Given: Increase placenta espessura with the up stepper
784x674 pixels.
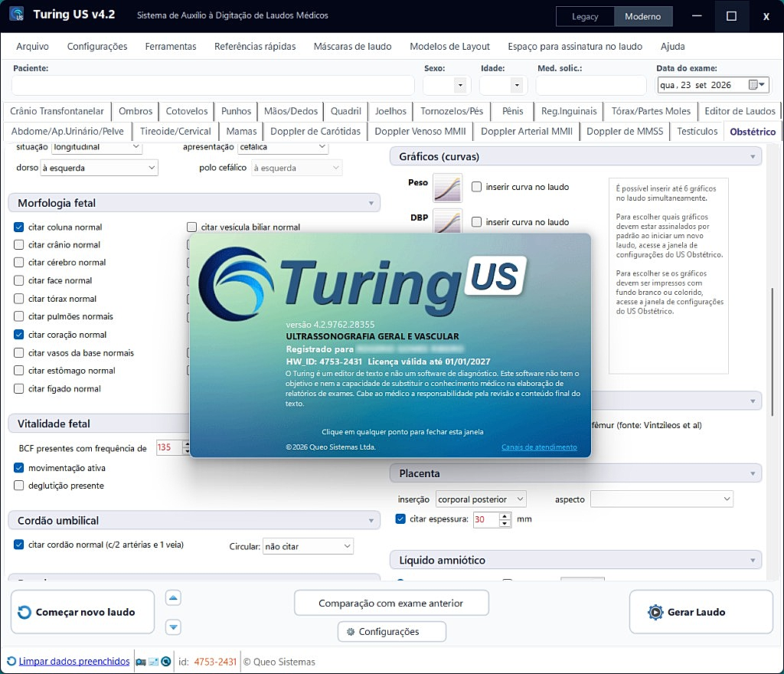Looking at the screenshot, I should click(x=505, y=515).
